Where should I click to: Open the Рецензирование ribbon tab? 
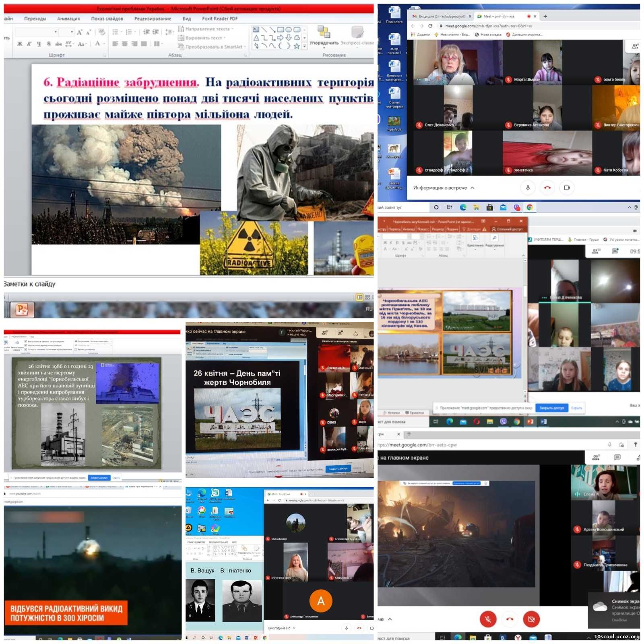point(153,19)
